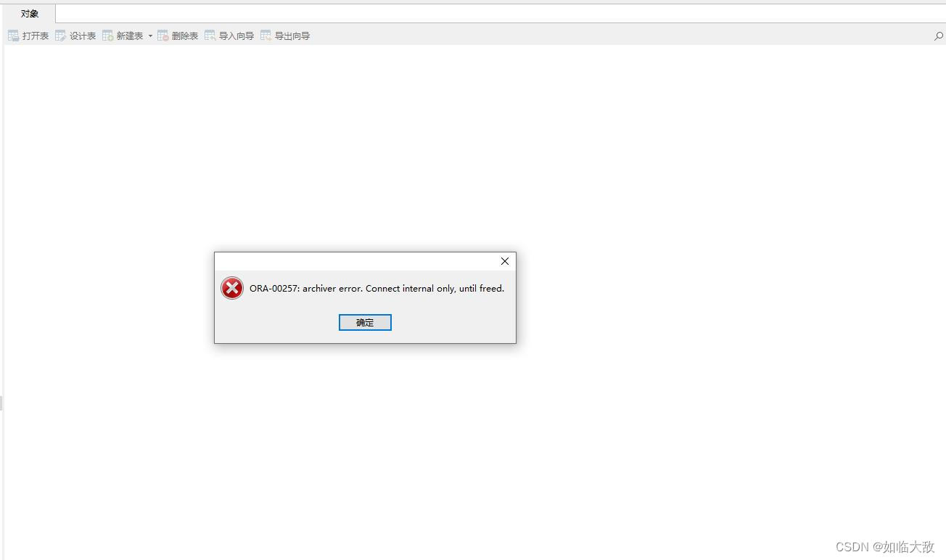This screenshot has width=946, height=560.
Task: Select the 对象 tab
Action: pyautogui.click(x=30, y=14)
